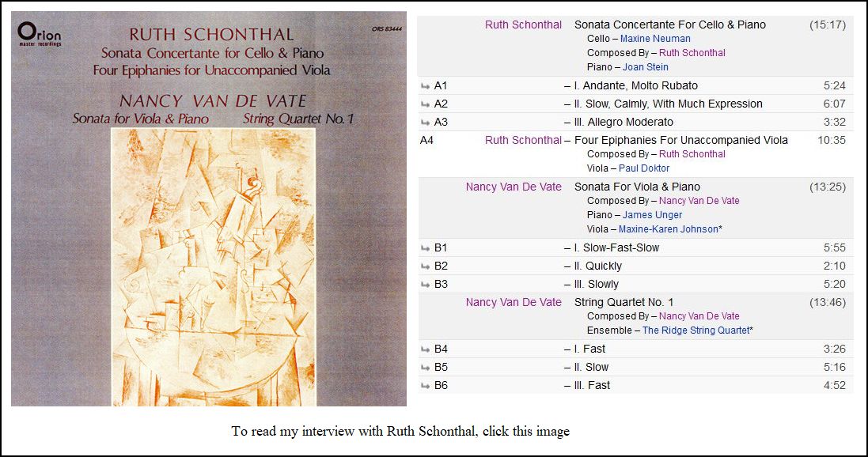Click the 5:20 duration of track B3
Viewport: 868px width, 457px height.
(x=835, y=285)
